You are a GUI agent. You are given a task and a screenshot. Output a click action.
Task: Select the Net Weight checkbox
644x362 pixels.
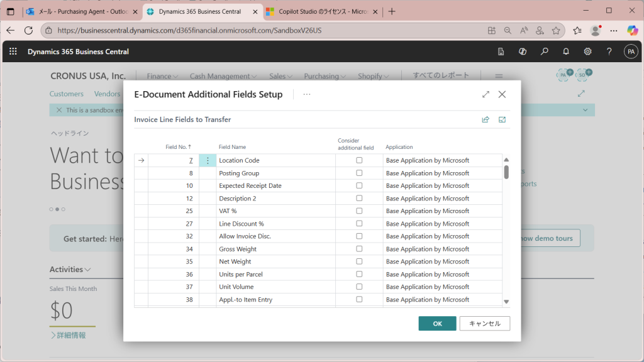pyautogui.click(x=359, y=261)
